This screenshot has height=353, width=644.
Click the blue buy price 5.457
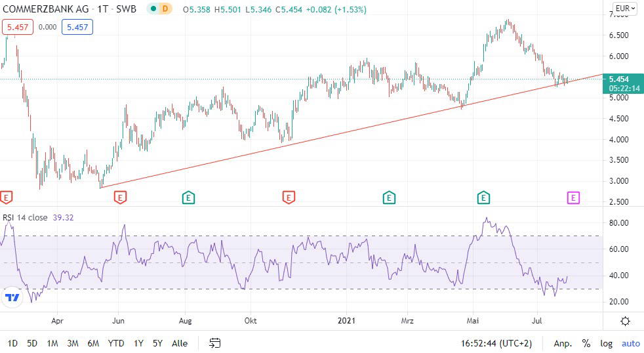tap(77, 27)
